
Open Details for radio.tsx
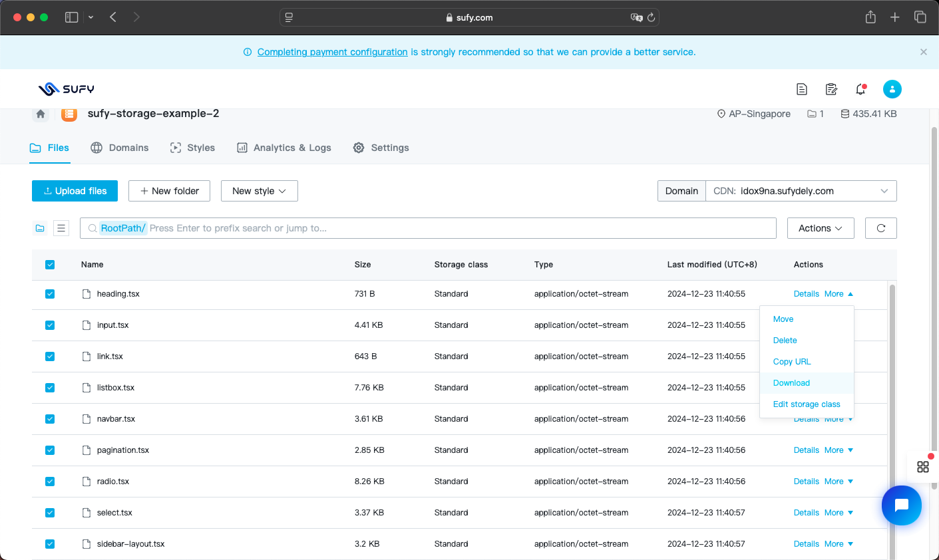[807, 482]
